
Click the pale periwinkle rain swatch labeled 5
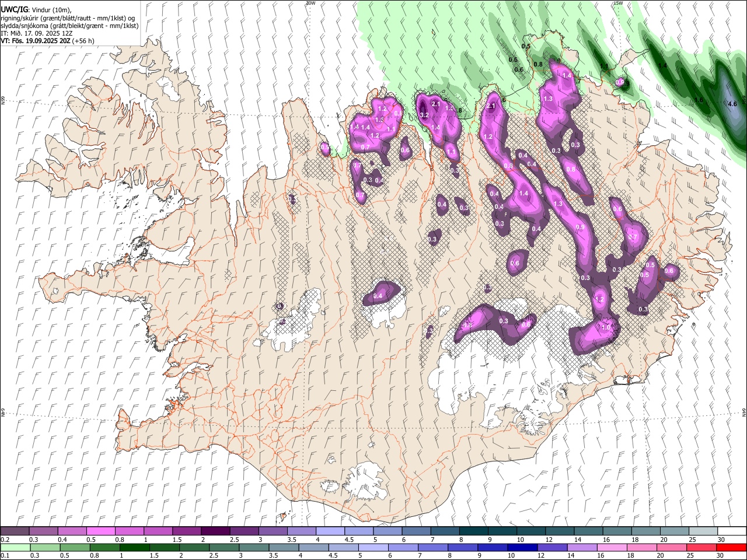pos(372,547)
